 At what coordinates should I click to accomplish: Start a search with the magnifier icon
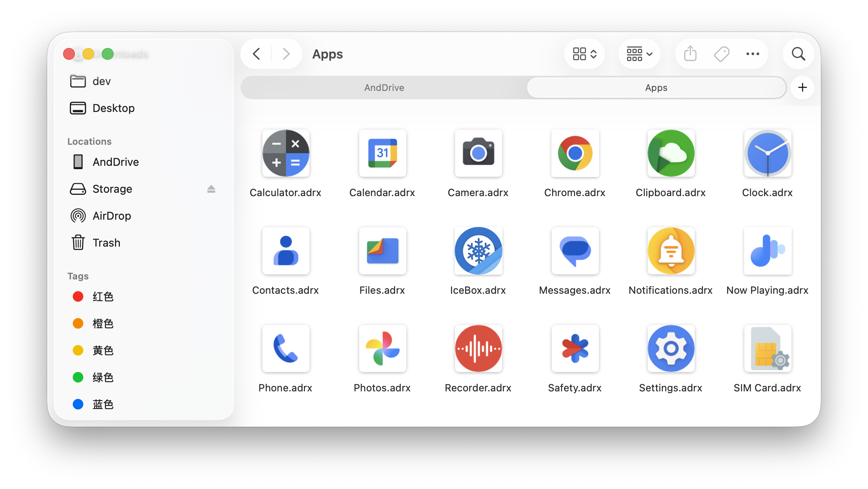click(x=798, y=54)
